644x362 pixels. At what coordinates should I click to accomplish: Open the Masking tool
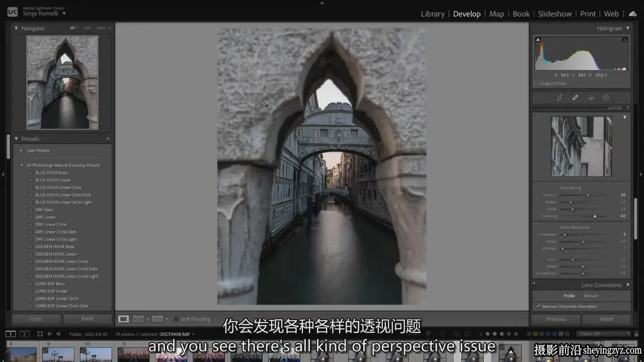(x=606, y=98)
